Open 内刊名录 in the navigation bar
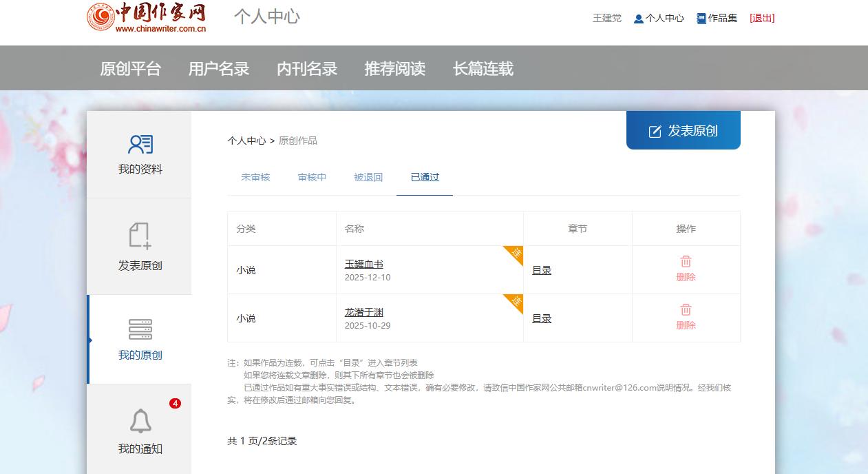This screenshot has height=474, width=868. tap(307, 69)
